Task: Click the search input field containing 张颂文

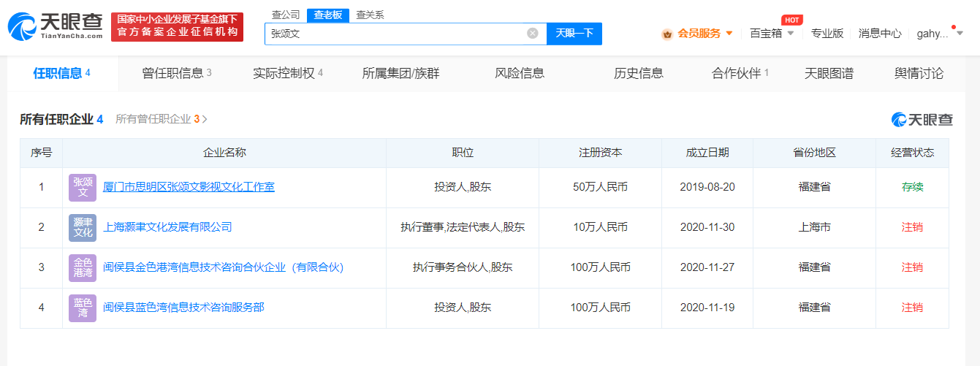Action: click(x=395, y=33)
